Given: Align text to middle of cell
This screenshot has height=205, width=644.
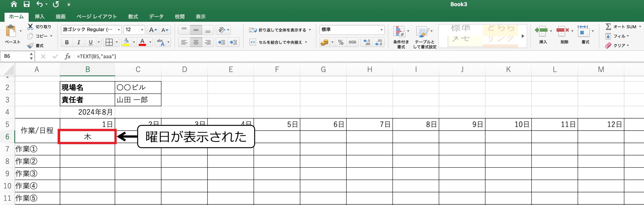Looking at the screenshot, I should (196, 30).
